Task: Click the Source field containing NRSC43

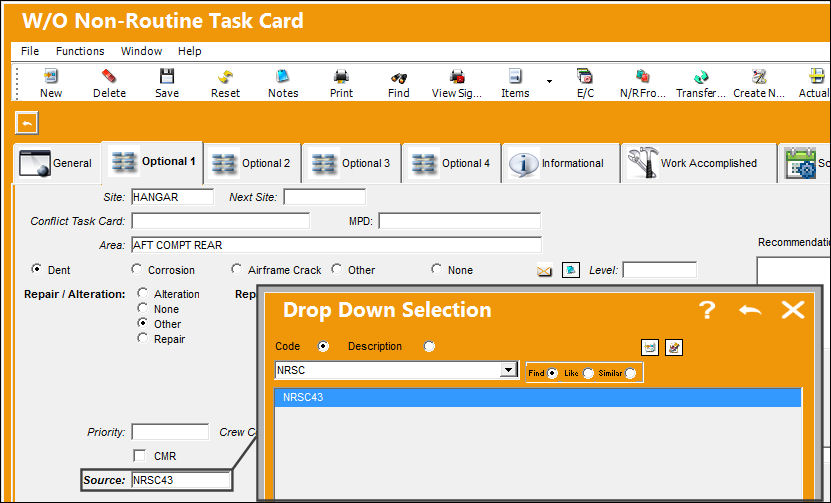Action: click(181, 480)
